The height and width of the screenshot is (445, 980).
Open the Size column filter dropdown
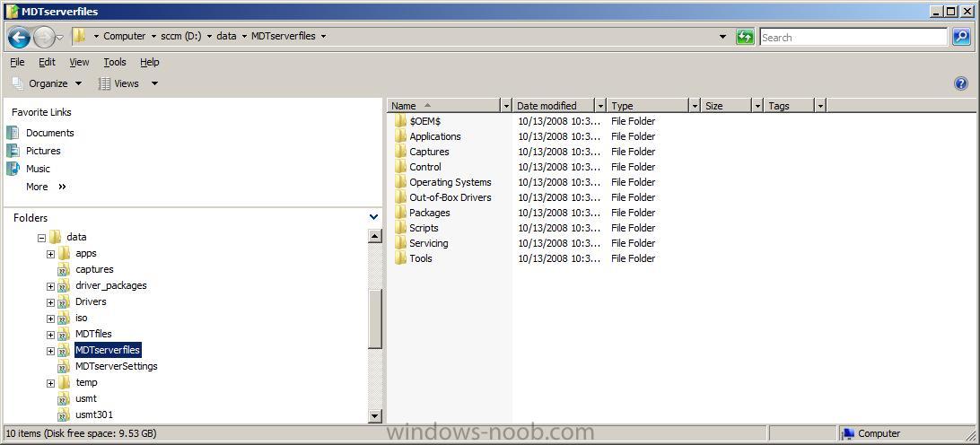tap(758, 106)
